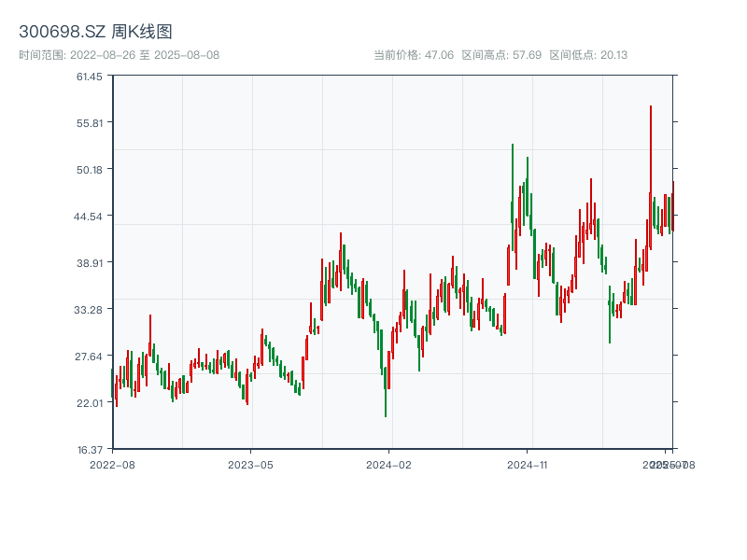747x560 pixels.
Task: Click the 22.01 y-axis price label
Action: click(90, 403)
